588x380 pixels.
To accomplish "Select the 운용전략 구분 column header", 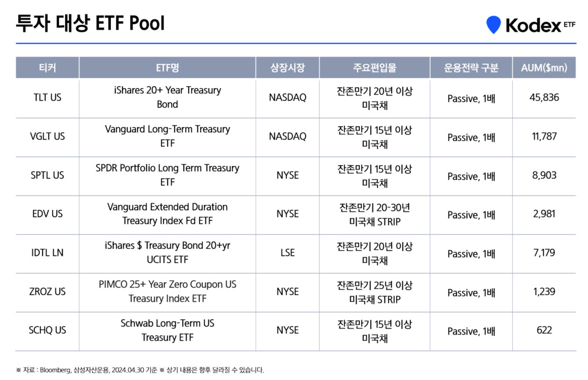I will coord(471,68).
